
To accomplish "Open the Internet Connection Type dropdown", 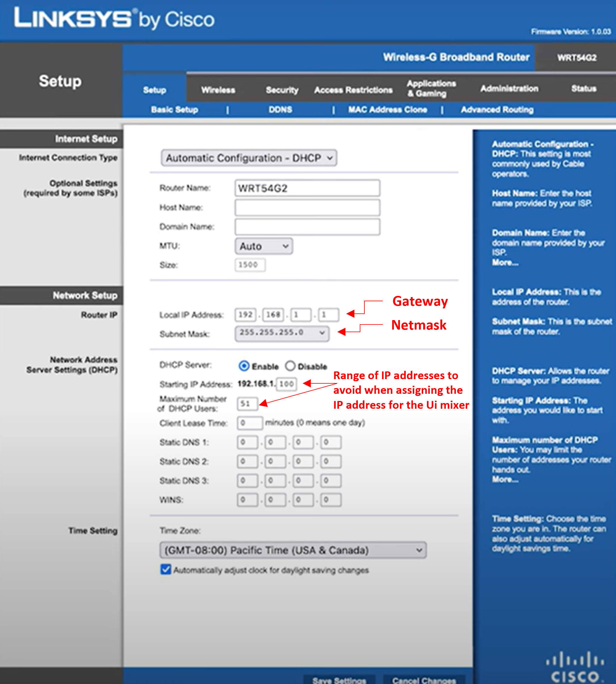I will pyautogui.click(x=249, y=158).
